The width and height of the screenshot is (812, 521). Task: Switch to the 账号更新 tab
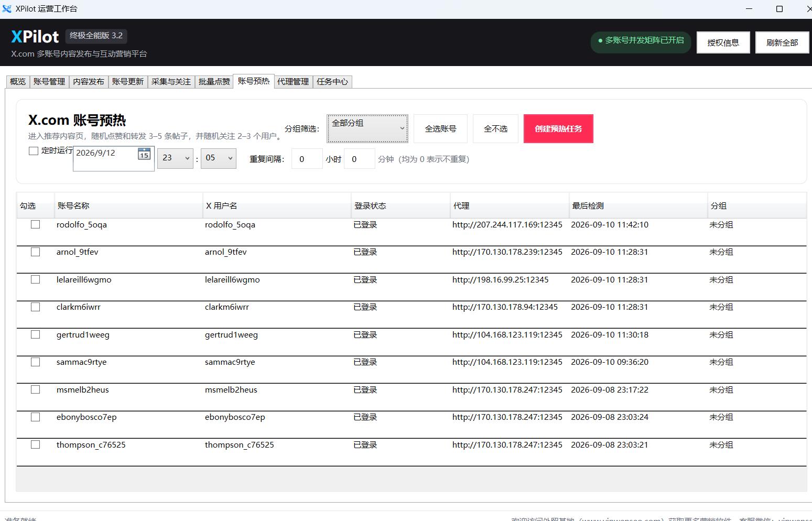coord(128,82)
